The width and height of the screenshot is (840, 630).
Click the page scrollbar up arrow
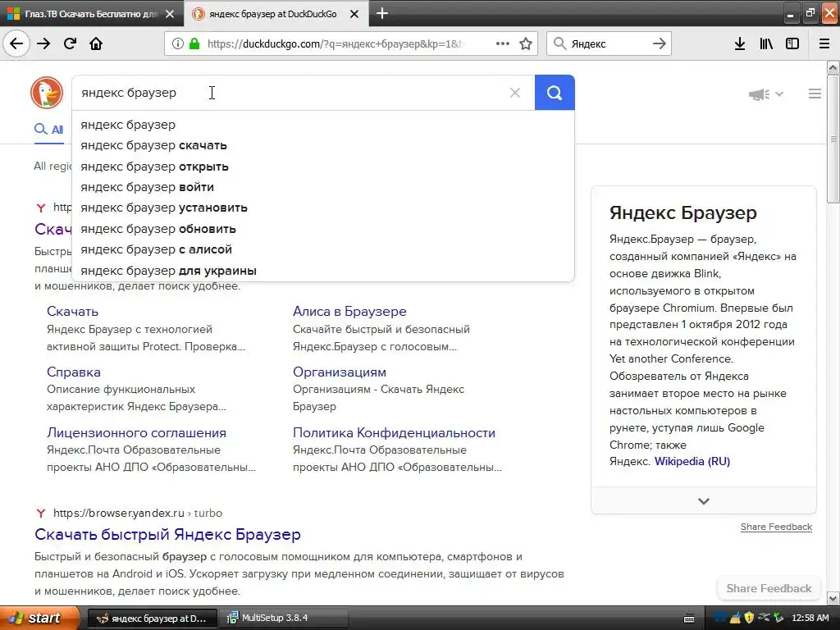[x=833, y=67]
